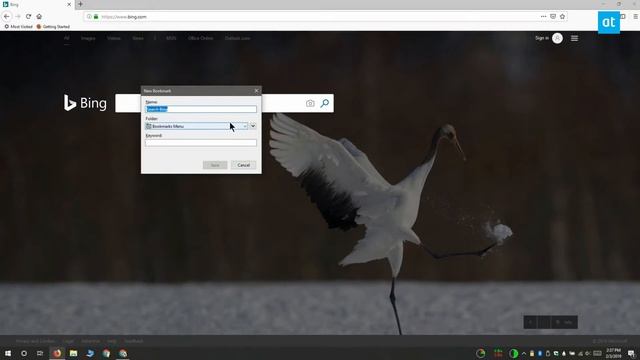
Task: Close the Bing browser tab
Action: (69, 4)
